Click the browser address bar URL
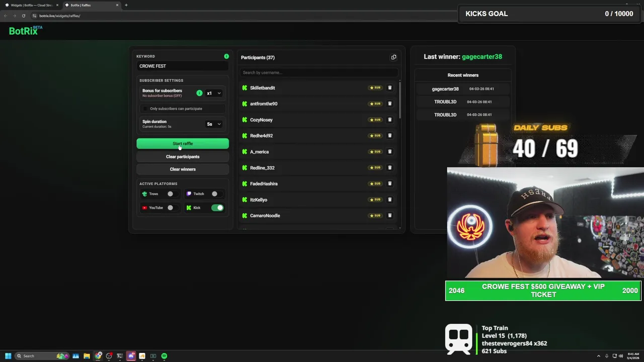The height and width of the screenshot is (362, 644). pyautogui.click(x=60, y=16)
